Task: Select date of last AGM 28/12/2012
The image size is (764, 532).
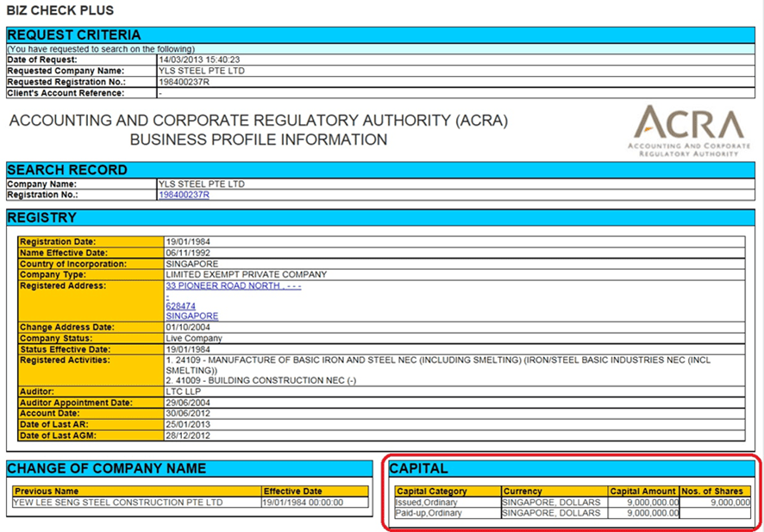Action: click(189, 435)
